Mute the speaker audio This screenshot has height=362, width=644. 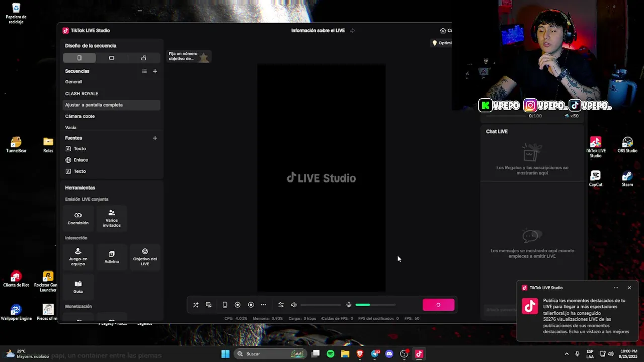294,305
